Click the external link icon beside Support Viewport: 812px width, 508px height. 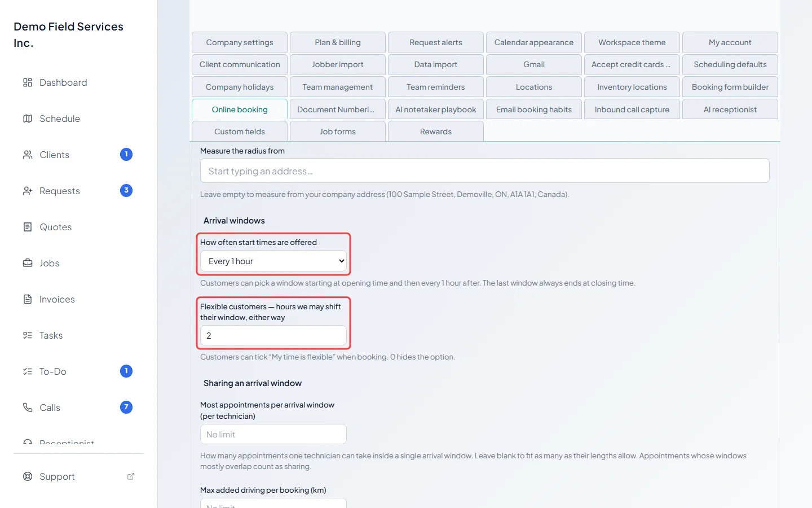click(x=131, y=476)
